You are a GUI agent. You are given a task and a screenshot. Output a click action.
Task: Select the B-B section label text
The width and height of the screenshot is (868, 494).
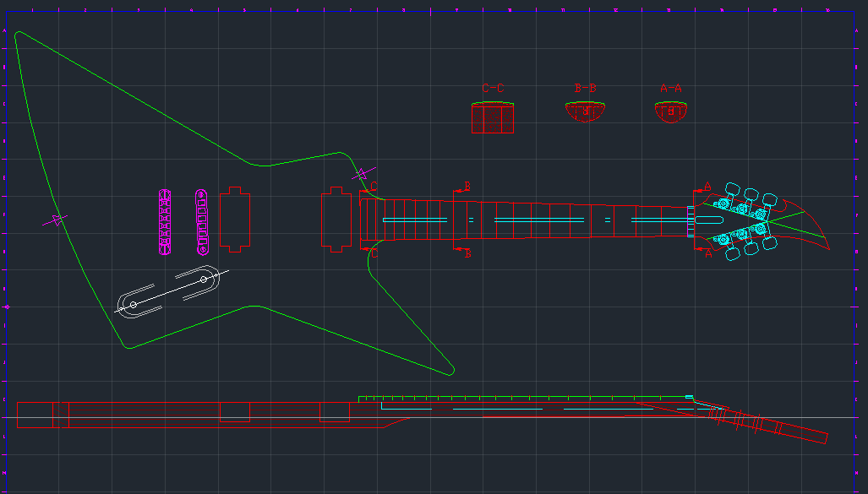click(x=585, y=88)
